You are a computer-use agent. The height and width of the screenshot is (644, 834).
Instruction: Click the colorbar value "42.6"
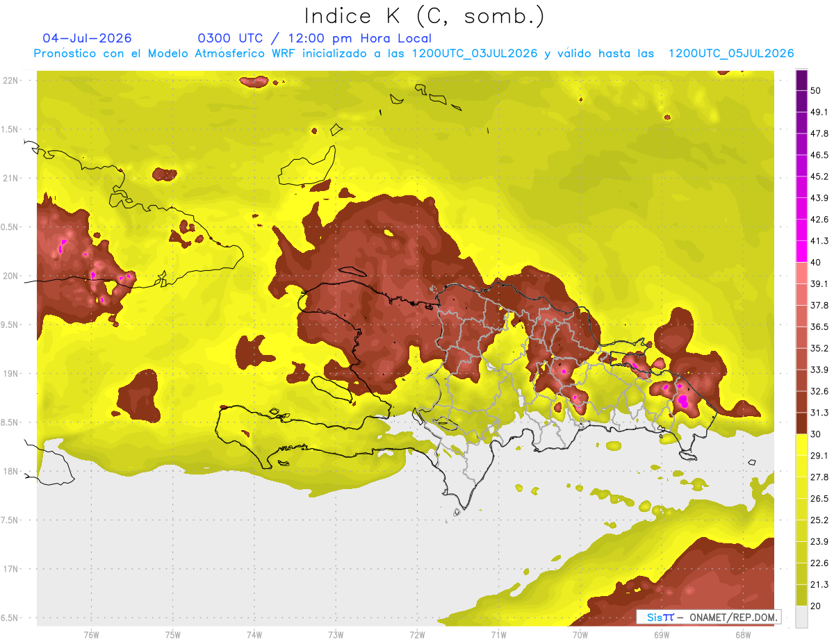tap(819, 220)
